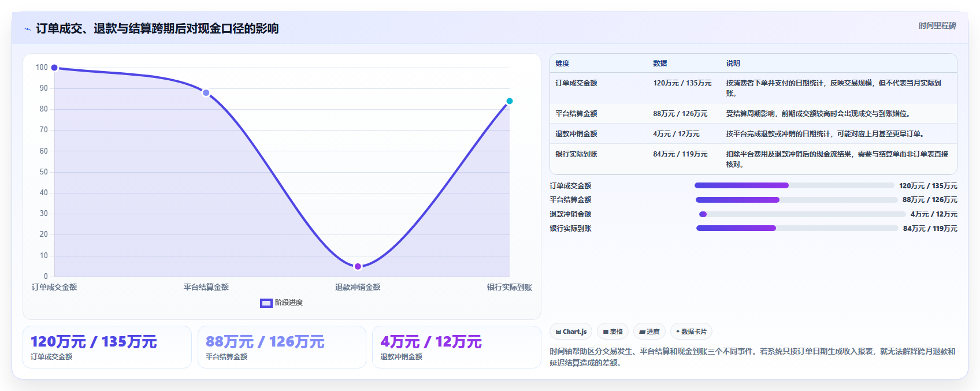Click the 120万元 / 135万元 stat card

click(107, 347)
